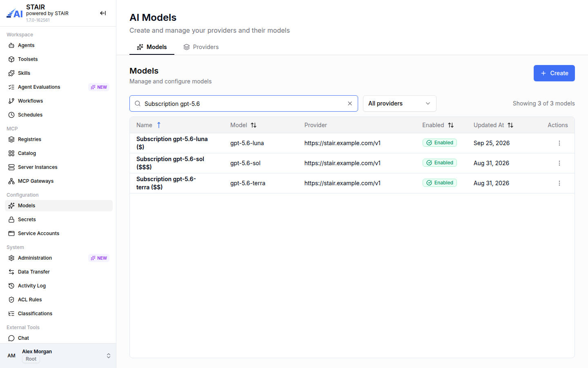View Server Instances

coord(59,167)
